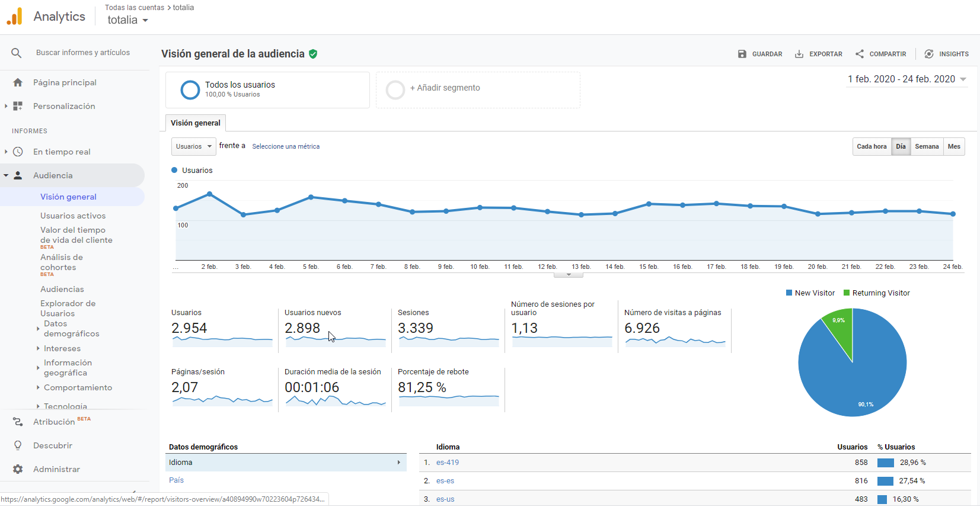Click the search reports input field
The height and width of the screenshot is (507, 980).
coord(83,53)
